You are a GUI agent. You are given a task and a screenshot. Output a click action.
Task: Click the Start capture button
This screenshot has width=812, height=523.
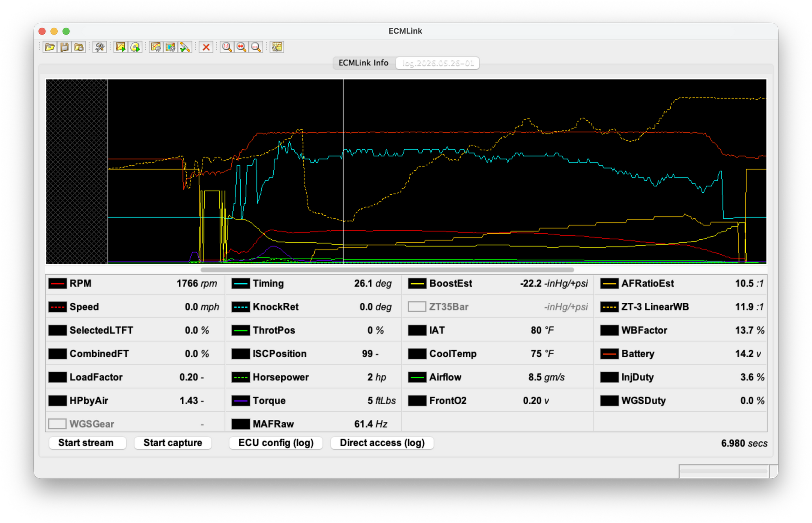coord(173,443)
